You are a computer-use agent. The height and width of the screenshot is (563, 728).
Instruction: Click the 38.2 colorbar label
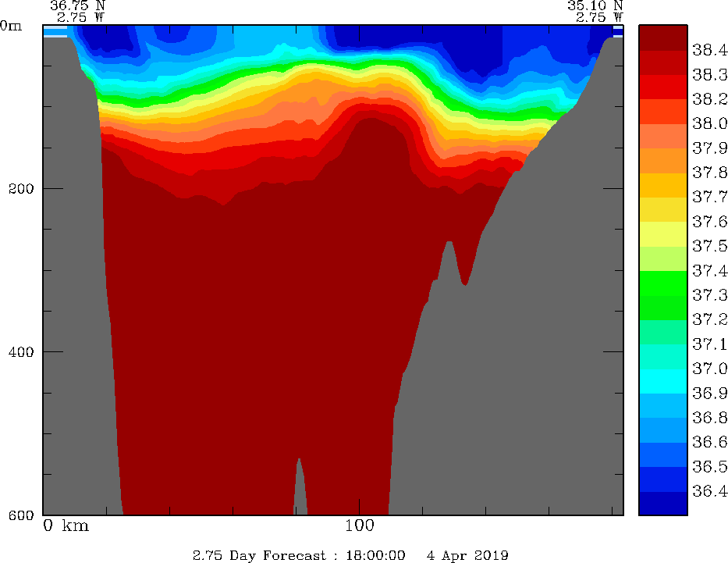[x=710, y=99]
